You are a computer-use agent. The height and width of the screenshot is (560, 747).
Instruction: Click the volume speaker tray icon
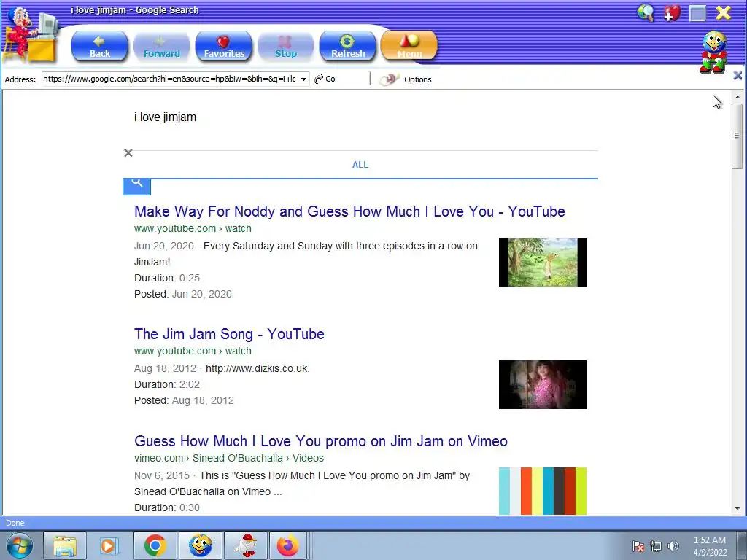pos(673,546)
